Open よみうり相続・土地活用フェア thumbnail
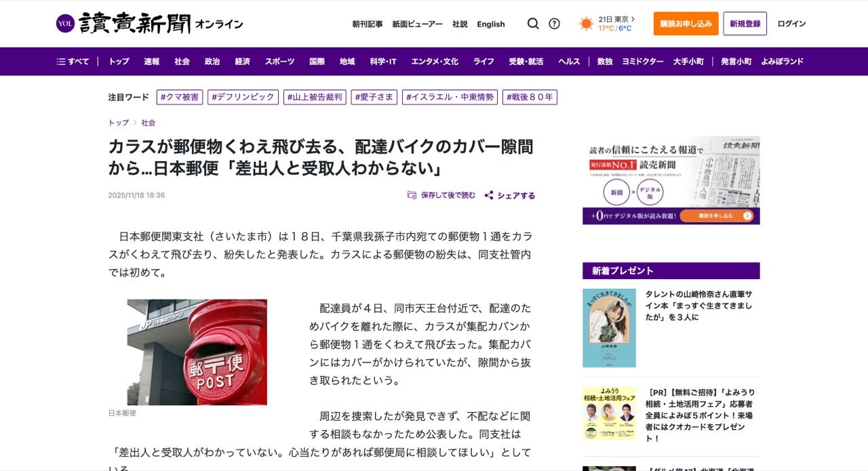868x471 pixels. point(609,413)
